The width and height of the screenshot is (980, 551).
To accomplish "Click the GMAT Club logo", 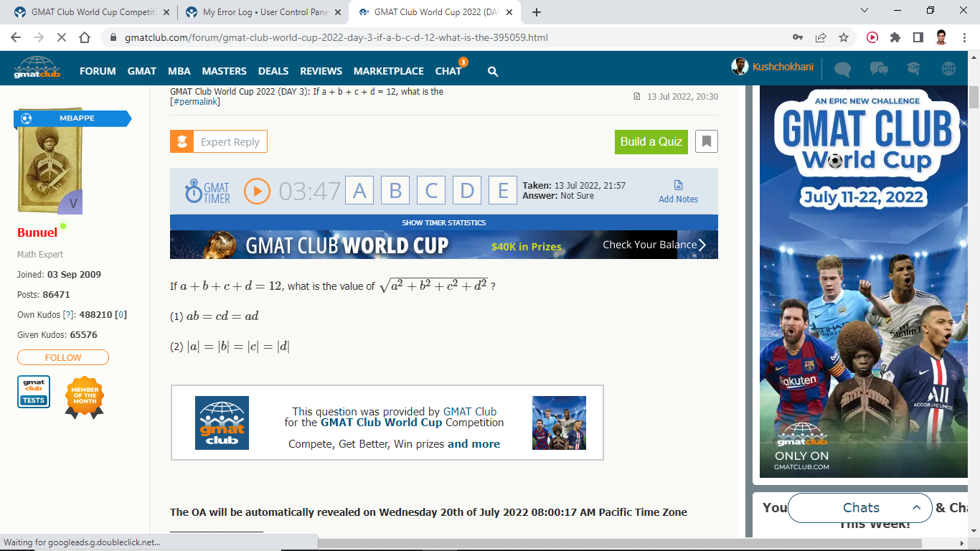I will 37,67.
